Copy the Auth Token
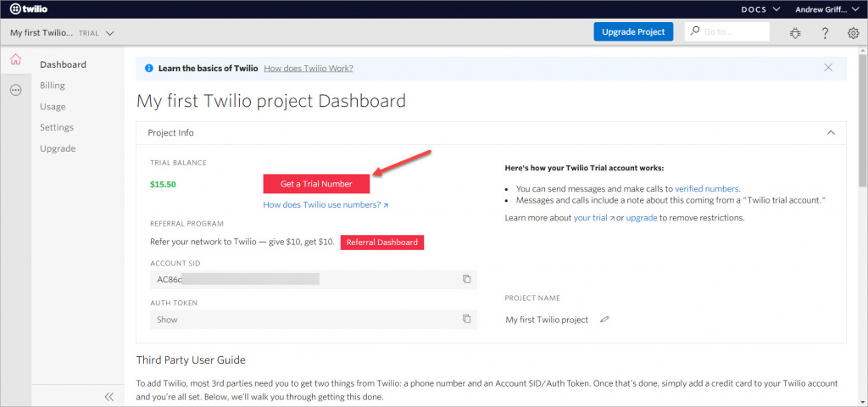 click(x=467, y=319)
